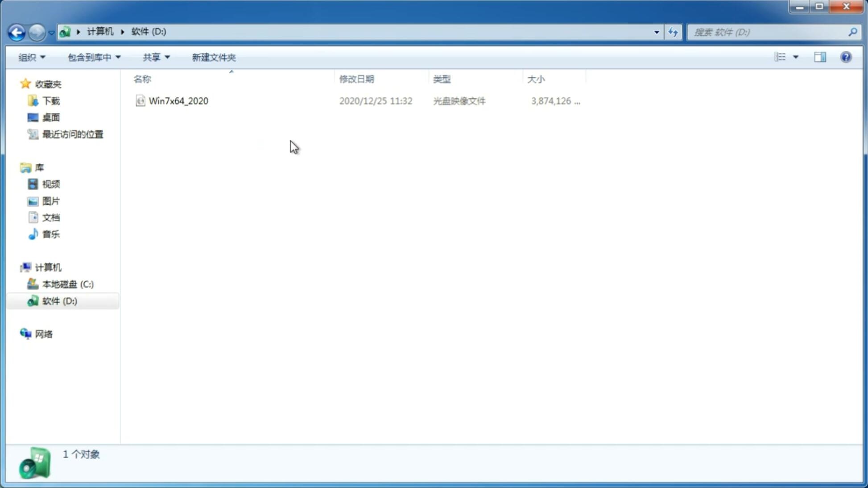The height and width of the screenshot is (488, 868).
Task: Click back navigation arrow button
Action: (x=17, y=32)
